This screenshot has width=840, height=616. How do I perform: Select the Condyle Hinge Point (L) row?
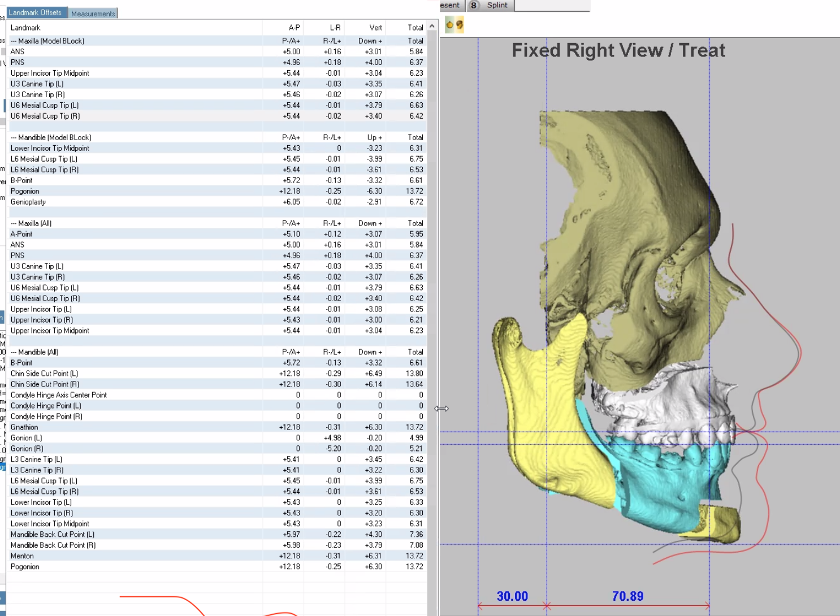[217, 406]
